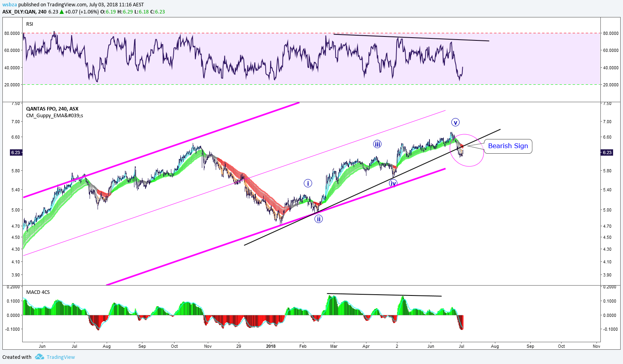Viewport: 623px width, 364px height.
Task: Click the 7.00 price level on right axis
Action: [607, 122]
